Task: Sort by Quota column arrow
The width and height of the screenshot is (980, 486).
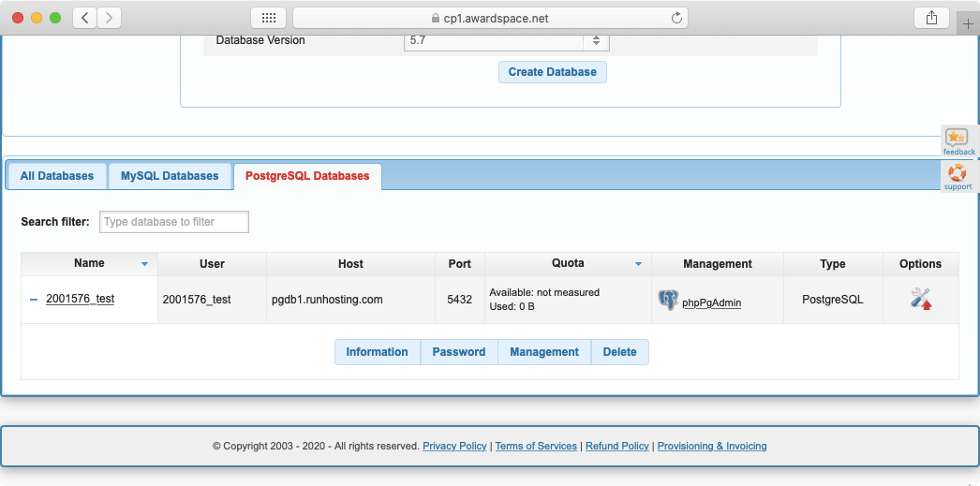Action: [x=638, y=265]
